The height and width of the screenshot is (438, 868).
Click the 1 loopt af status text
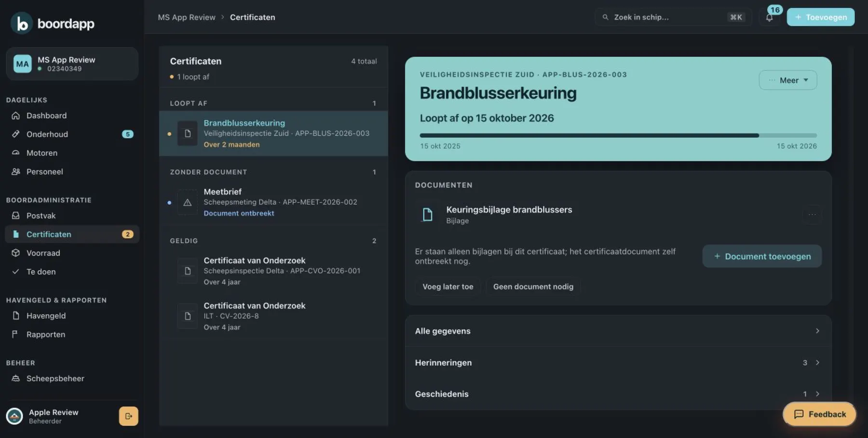(193, 77)
